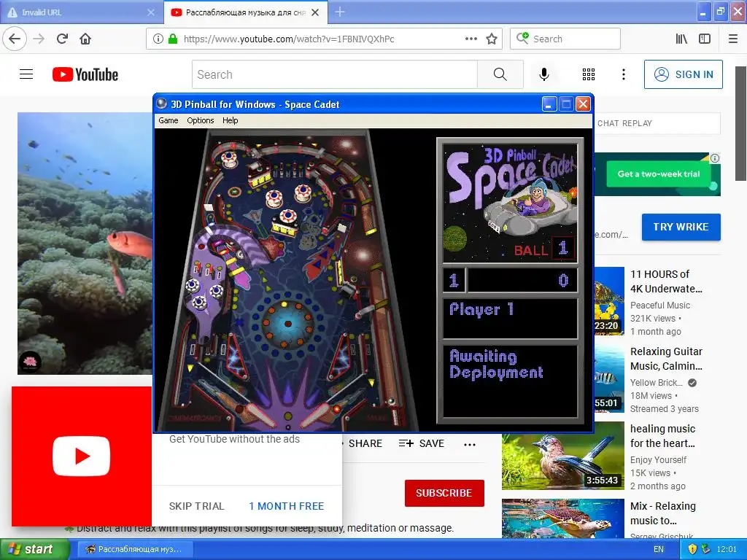The height and width of the screenshot is (560, 747).
Task: Go to the Firefox home page
Action: pos(85,39)
